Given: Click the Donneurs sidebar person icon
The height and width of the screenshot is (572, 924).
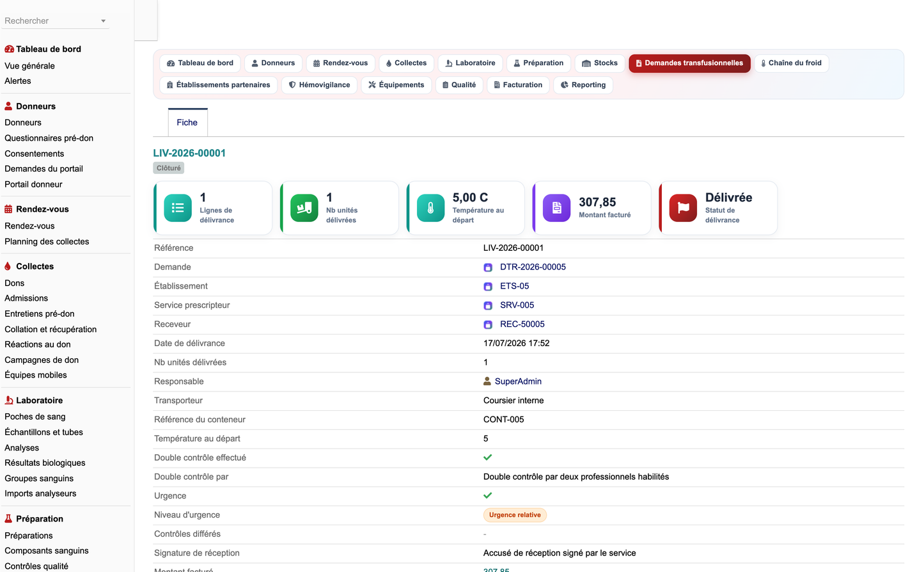Looking at the screenshot, I should (8, 106).
